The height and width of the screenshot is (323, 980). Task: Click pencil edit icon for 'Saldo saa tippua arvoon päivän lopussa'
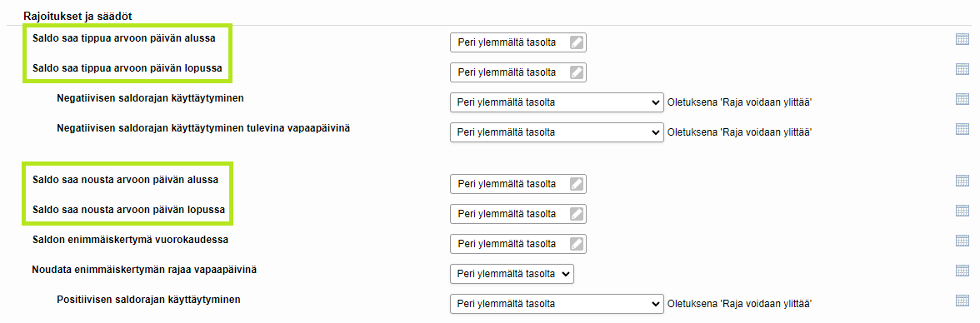tap(577, 72)
